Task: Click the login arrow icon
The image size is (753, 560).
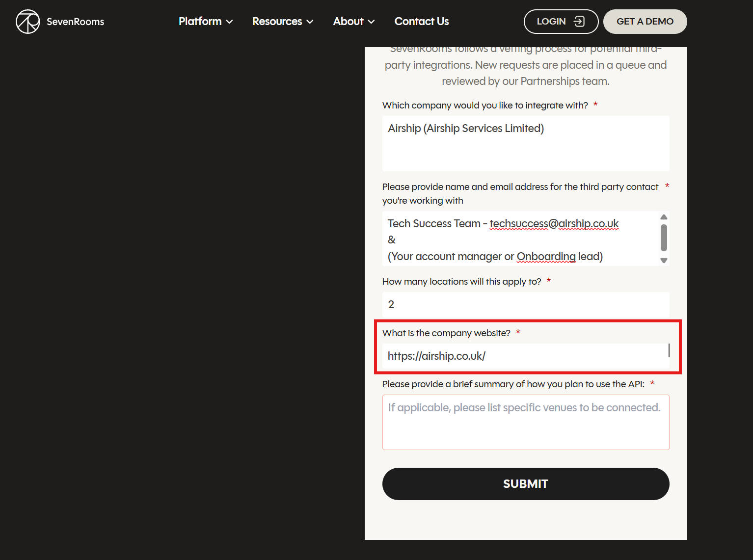Action: (579, 22)
